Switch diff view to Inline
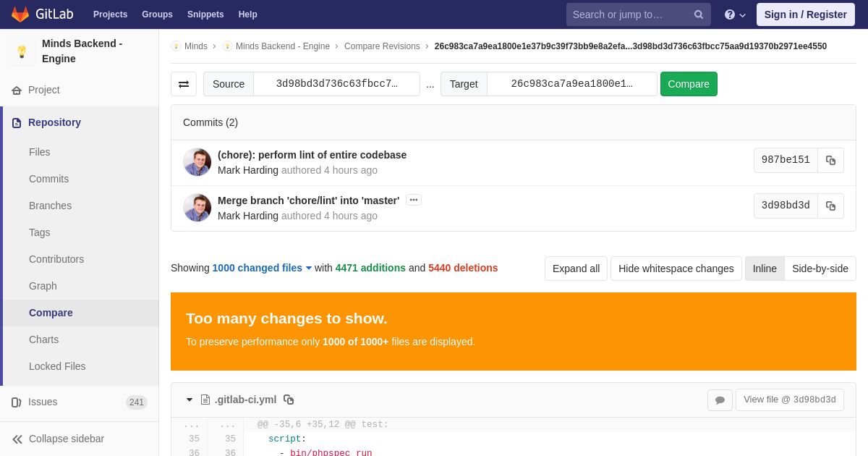868x456 pixels. click(765, 269)
